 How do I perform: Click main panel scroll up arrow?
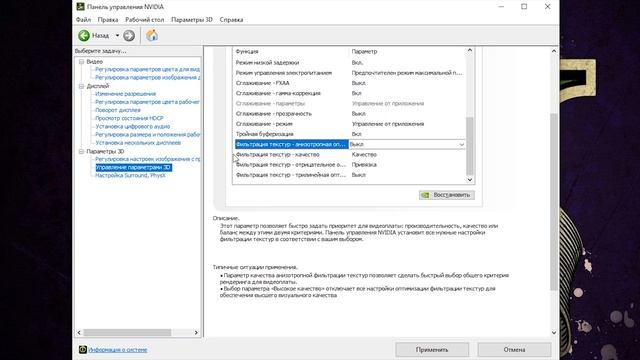(554, 51)
